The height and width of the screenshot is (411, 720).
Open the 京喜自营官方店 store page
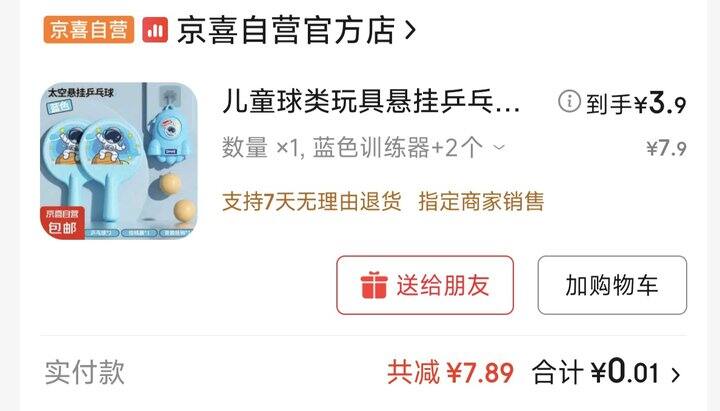[x=286, y=30]
